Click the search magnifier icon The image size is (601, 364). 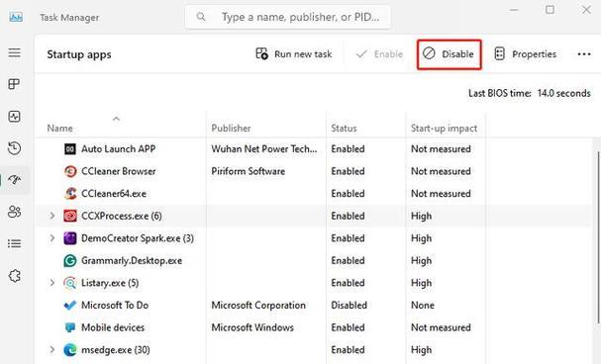pyautogui.click(x=201, y=17)
